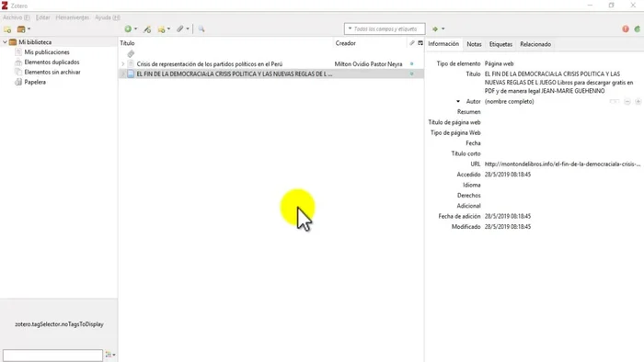Open Autor creator type dropdown arrow
The height and width of the screenshot is (362, 644).
click(x=458, y=101)
